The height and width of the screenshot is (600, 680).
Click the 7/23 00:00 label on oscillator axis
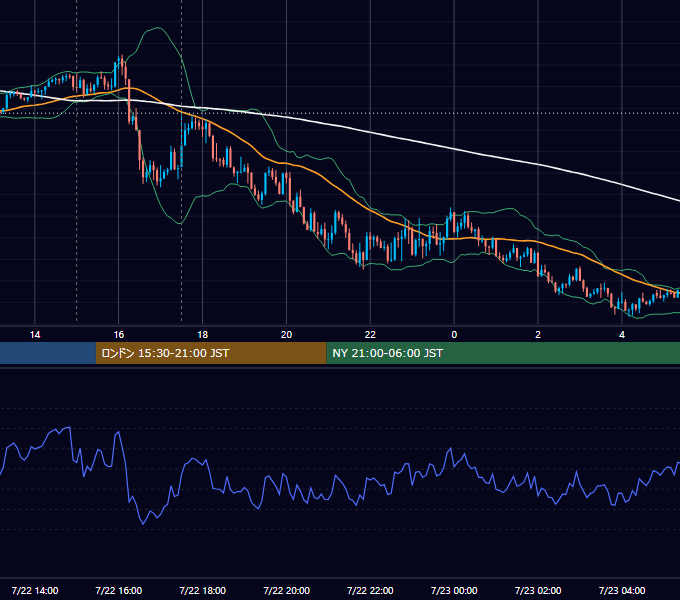pyautogui.click(x=454, y=590)
